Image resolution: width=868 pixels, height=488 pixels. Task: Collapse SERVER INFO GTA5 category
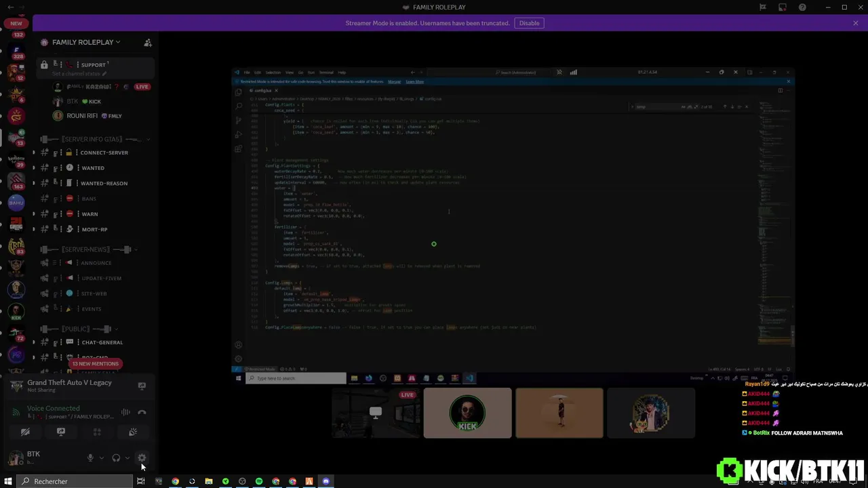click(95, 139)
